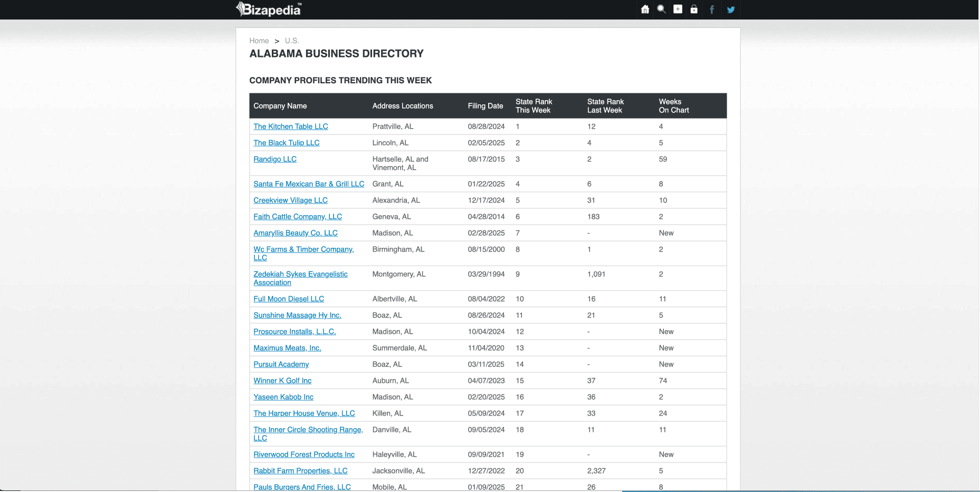Open the Twitter bird icon link
The height and width of the screenshot is (492, 980).
(731, 9)
